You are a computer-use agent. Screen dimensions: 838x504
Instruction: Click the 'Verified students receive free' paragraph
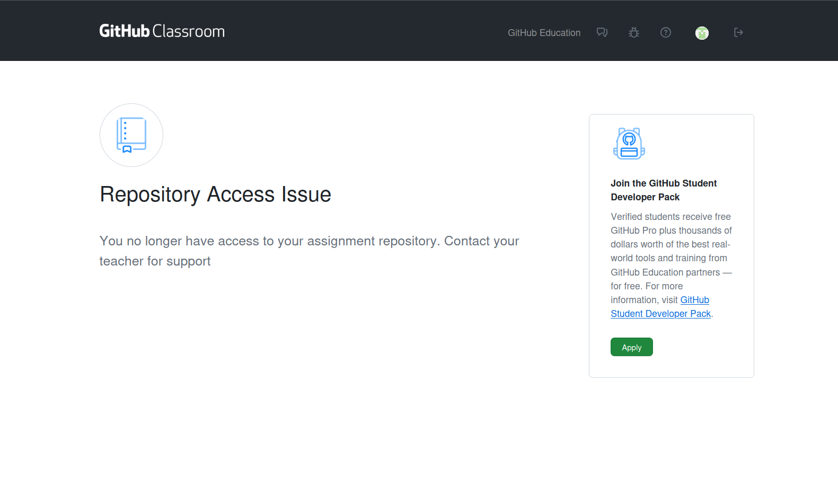[671, 265]
